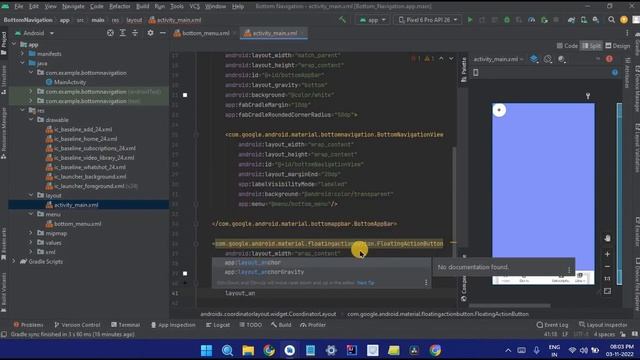The height and width of the screenshot is (360, 640).
Task: Click the red error indicator in design toolbar
Action: 609,59
